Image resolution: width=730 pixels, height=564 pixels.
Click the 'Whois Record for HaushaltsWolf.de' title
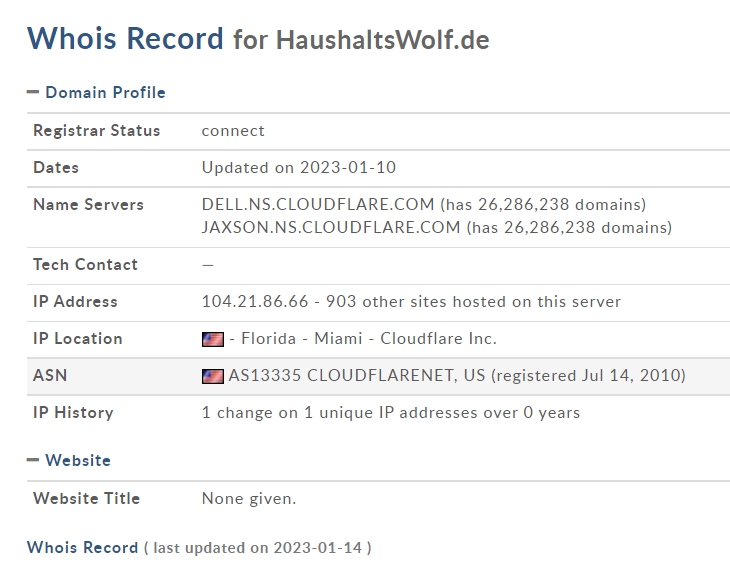pos(258,39)
